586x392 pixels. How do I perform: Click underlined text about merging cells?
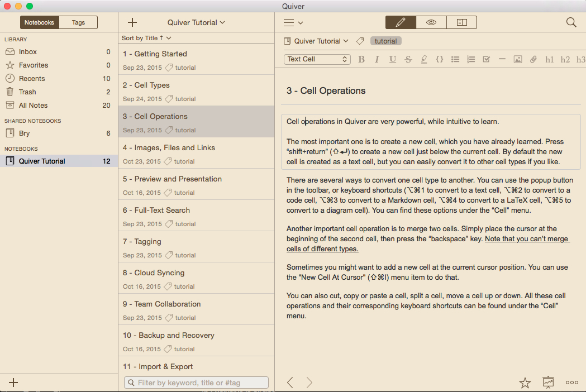click(x=428, y=243)
